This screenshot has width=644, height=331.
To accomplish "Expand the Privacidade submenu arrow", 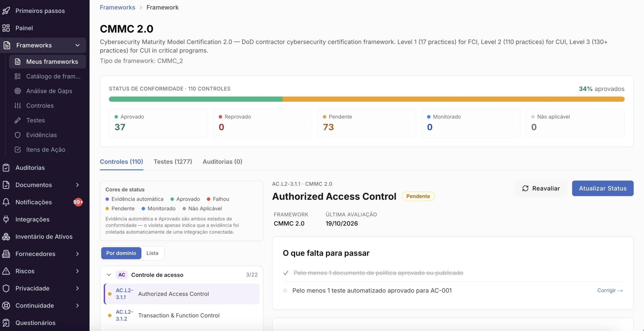I will [77, 288].
